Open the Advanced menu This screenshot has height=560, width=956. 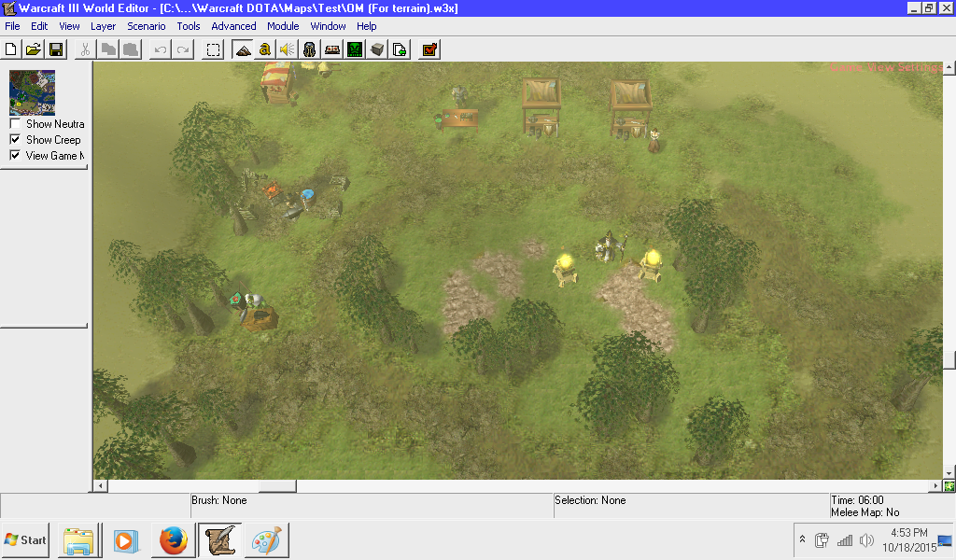click(233, 26)
